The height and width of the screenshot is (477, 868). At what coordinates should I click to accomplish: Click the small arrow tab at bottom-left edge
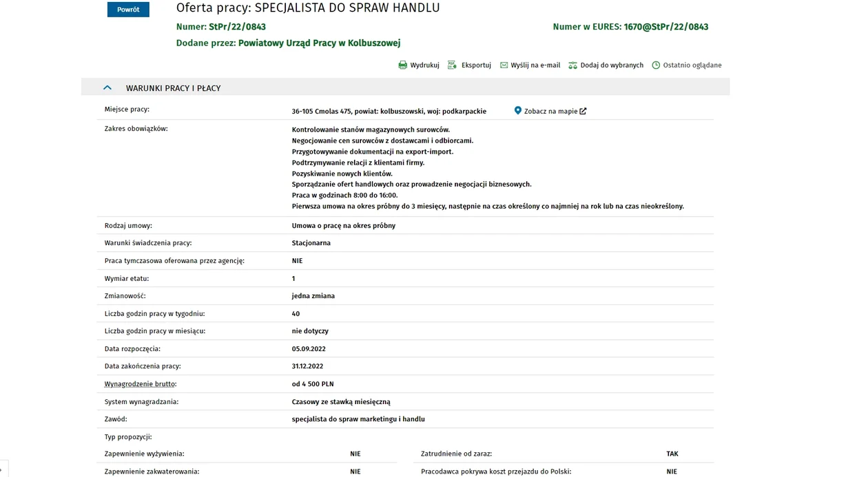tap(3, 469)
